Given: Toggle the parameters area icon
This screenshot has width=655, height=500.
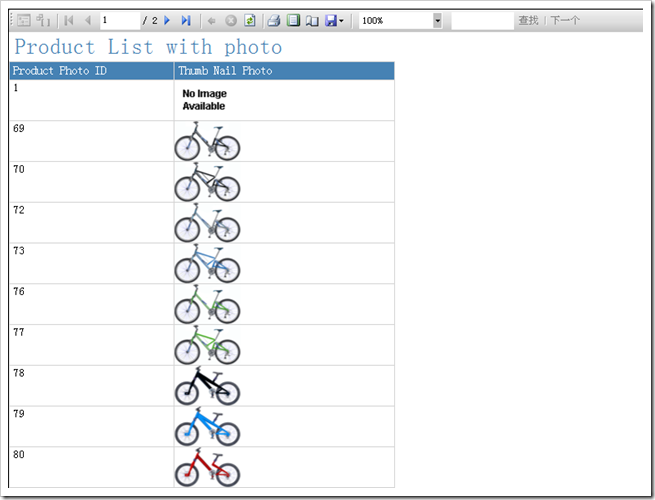Looking at the screenshot, I should (x=43, y=20).
